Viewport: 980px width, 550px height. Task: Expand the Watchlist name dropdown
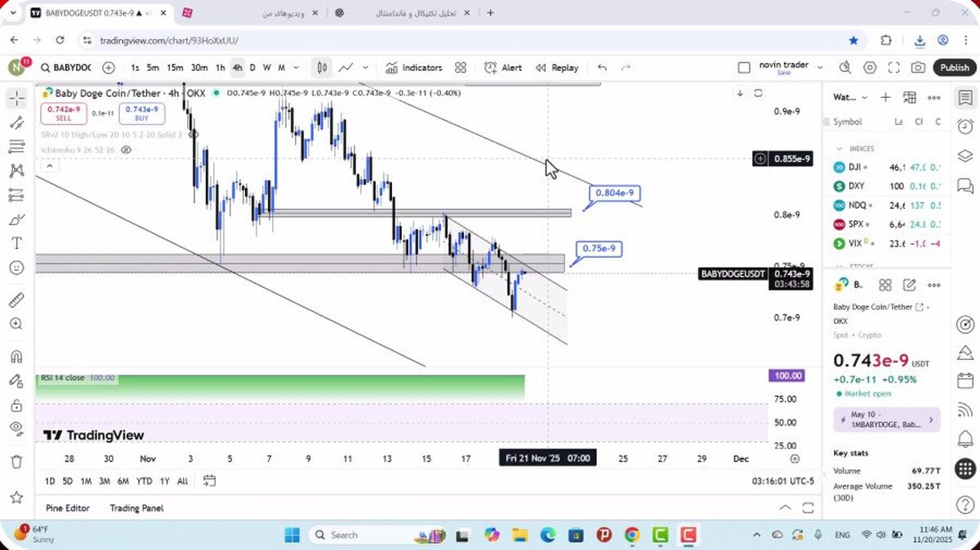(864, 97)
